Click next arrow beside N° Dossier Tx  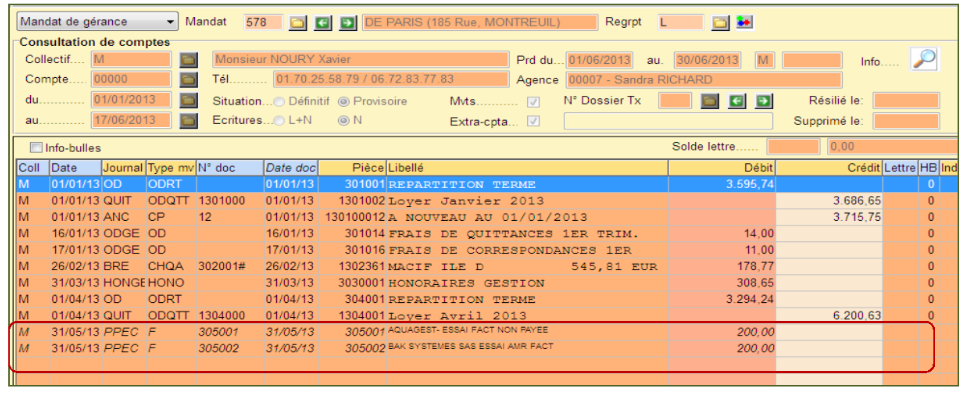[x=763, y=100]
